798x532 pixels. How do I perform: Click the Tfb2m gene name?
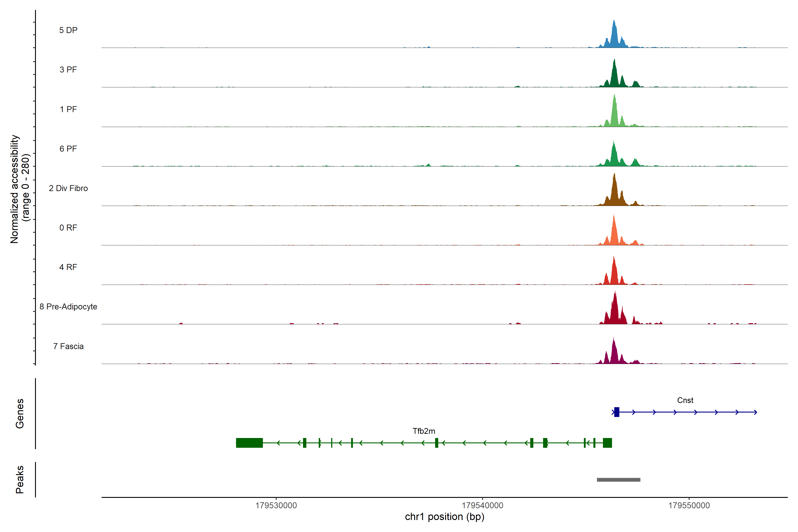point(423,431)
